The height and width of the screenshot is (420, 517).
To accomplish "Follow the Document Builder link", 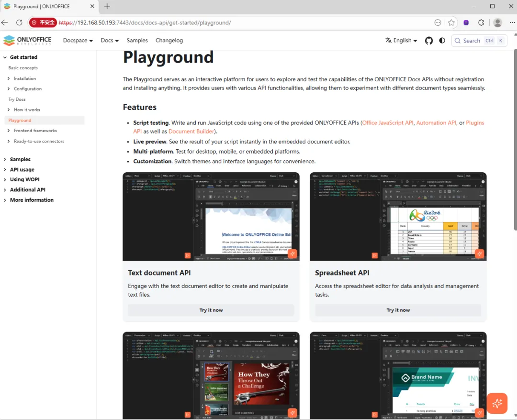I will pyautogui.click(x=191, y=132).
